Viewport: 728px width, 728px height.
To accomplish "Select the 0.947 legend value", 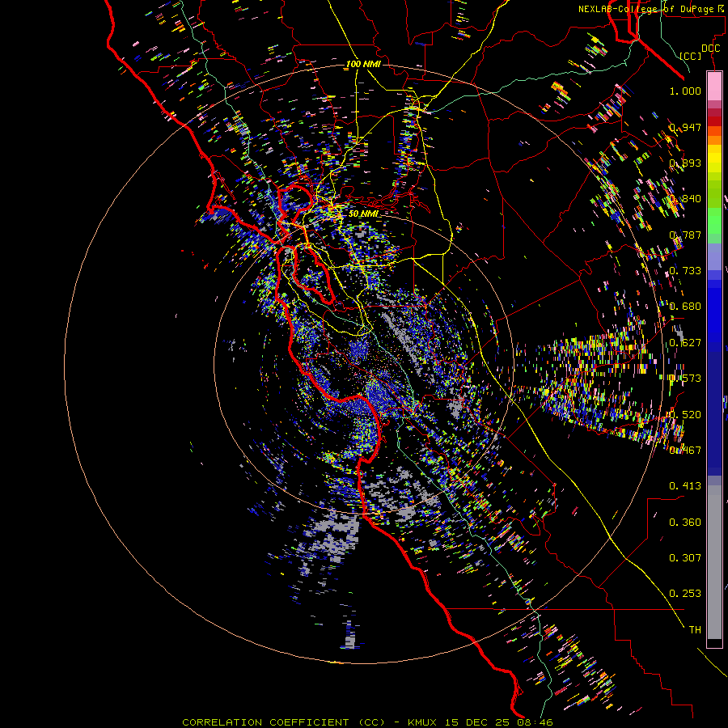I will (685, 127).
